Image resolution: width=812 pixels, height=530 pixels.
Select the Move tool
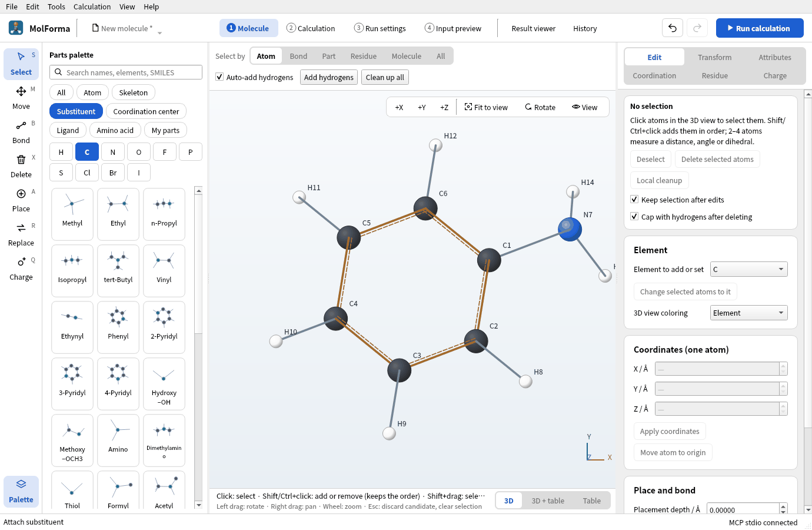21,98
